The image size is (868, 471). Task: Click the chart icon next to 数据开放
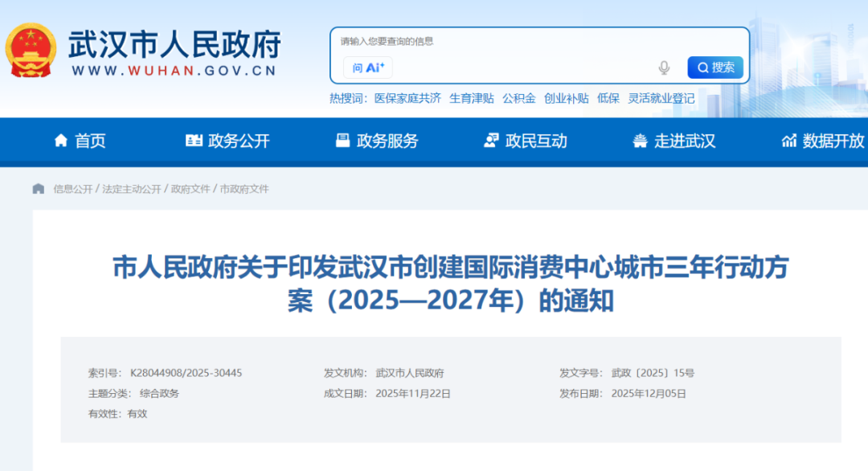click(788, 141)
